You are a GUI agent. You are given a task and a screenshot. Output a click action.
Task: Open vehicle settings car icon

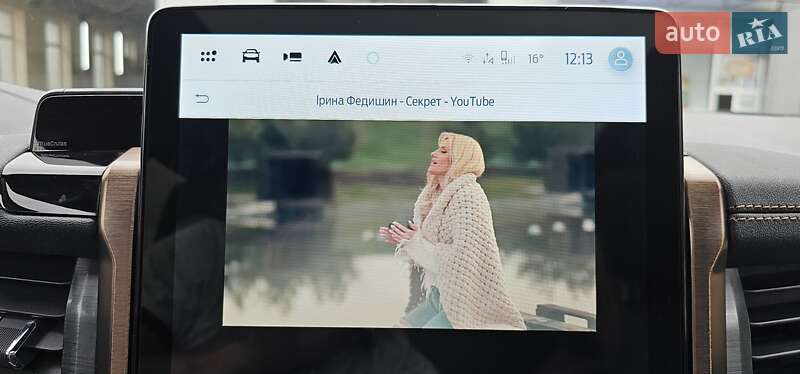click(x=251, y=56)
